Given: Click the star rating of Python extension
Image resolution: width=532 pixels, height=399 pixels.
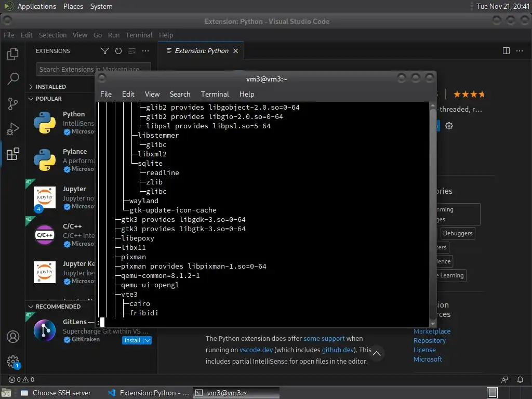Looking at the screenshot, I should coord(469,95).
